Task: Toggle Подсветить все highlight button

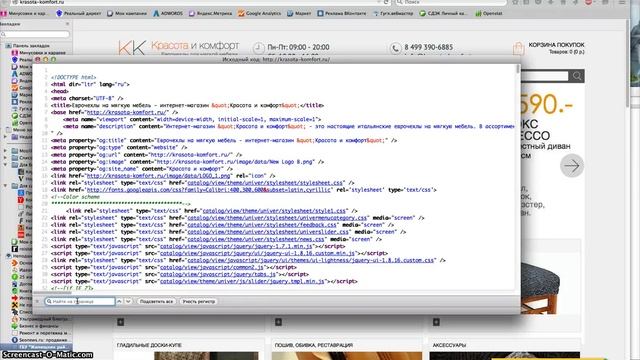Action: tap(156, 301)
